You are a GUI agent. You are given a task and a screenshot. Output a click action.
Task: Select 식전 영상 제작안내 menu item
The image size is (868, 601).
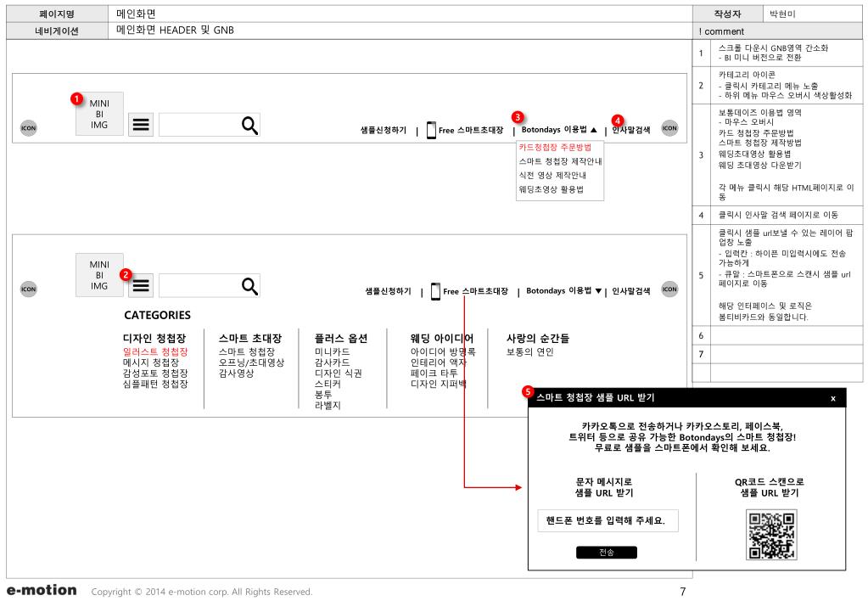552,175
